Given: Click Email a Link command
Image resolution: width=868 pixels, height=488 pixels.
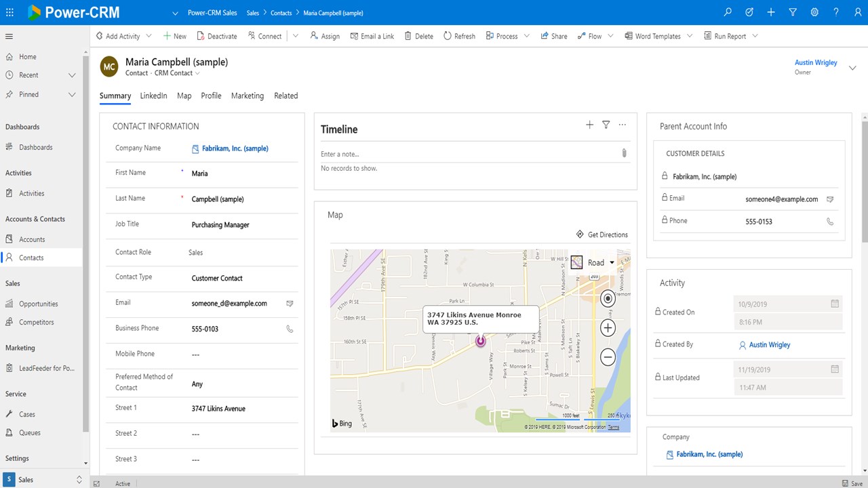Looking at the screenshot, I should (372, 36).
